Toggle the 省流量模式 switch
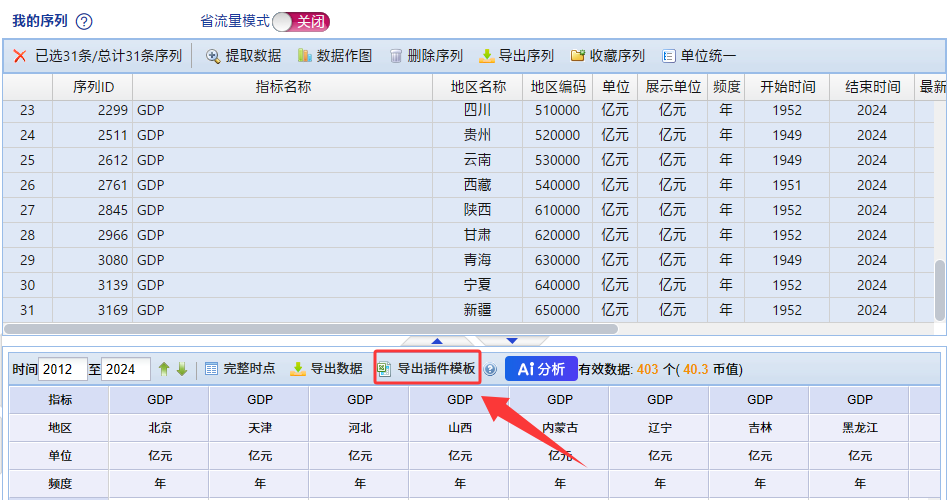Viewport: 950px width, 500px height. point(300,21)
